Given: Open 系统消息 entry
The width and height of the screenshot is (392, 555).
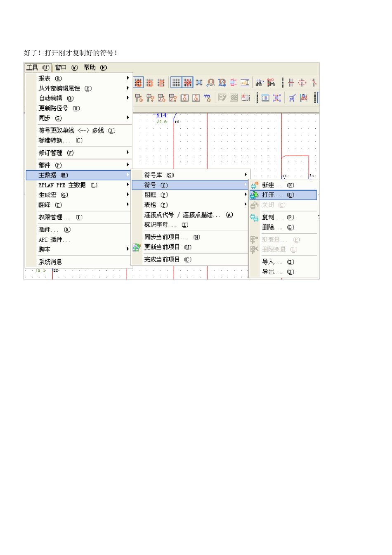Looking at the screenshot, I should pos(78,262).
